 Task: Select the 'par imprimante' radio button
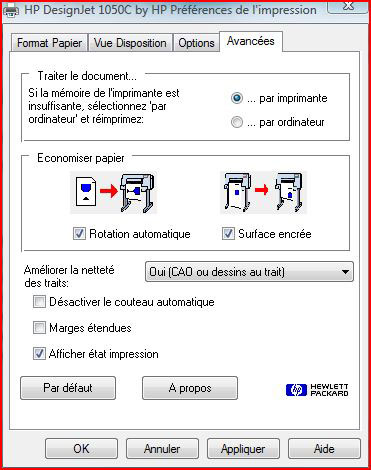point(237,98)
